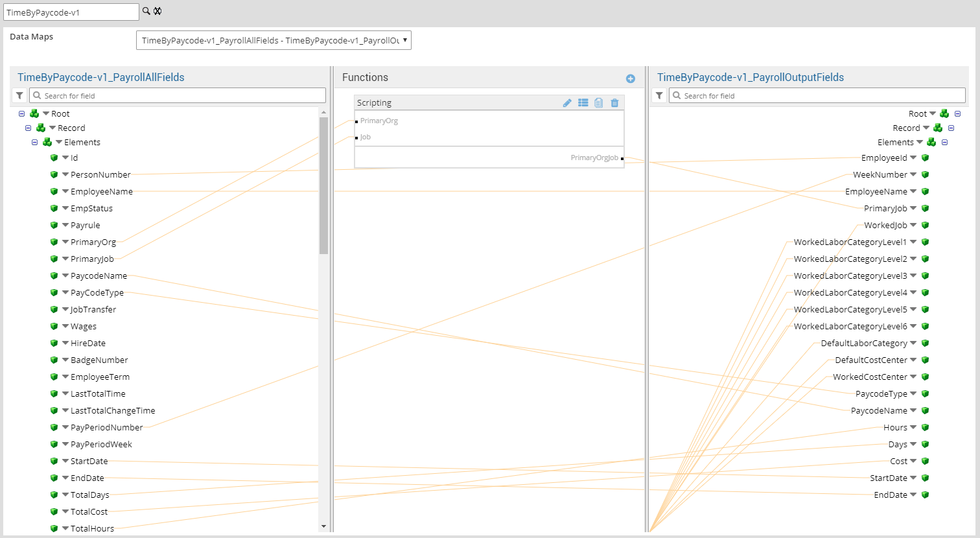Click the add function plus icon
The height and width of the screenshot is (538, 980).
click(x=630, y=78)
